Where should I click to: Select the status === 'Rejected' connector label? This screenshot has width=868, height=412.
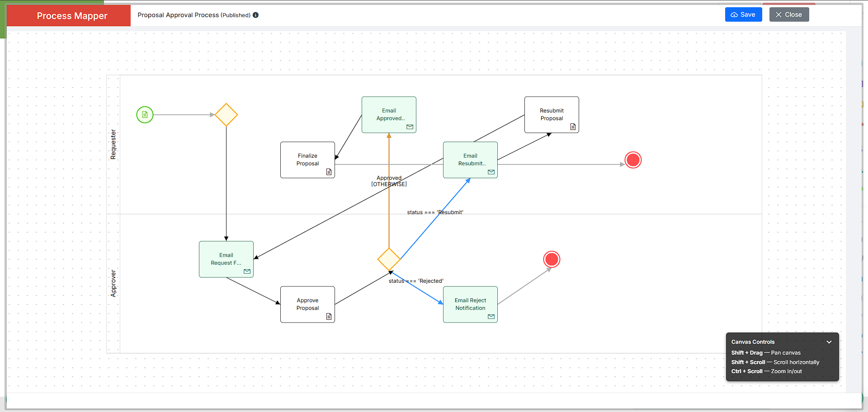[416, 281]
